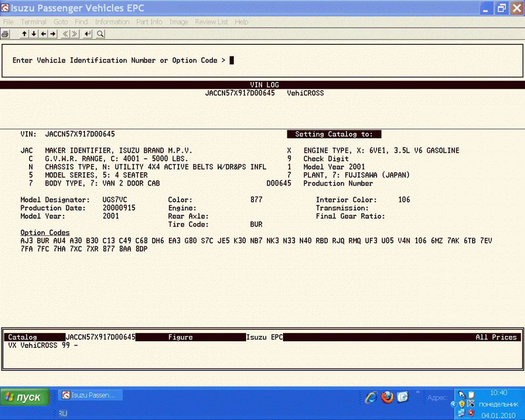This screenshot has width=525, height=420.
Task: Click the clipboard tray icon
Action: (471, 395)
